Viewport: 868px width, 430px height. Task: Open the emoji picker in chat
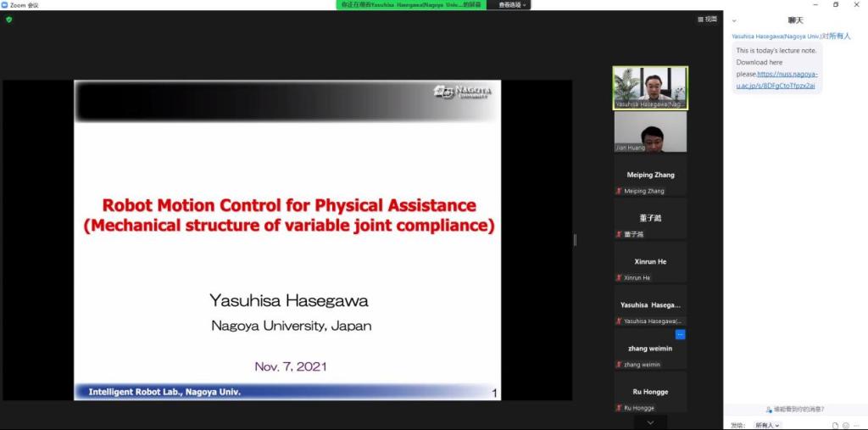[x=846, y=425]
